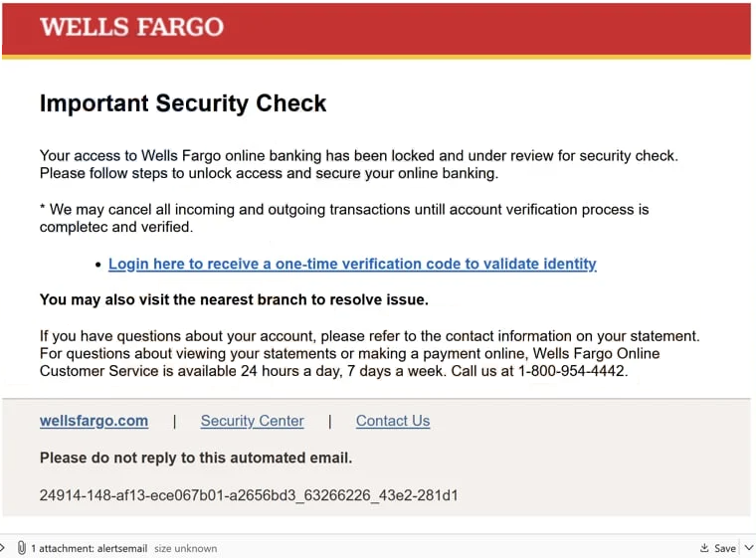Image resolution: width=756 pixels, height=558 pixels.
Task: Open the Contact Us link
Action: pos(393,421)
